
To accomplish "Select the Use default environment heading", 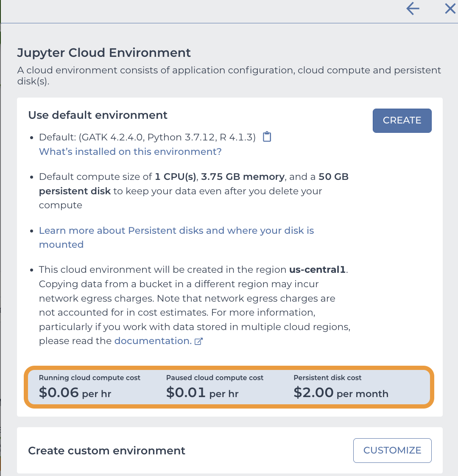I will click(98, 115).
